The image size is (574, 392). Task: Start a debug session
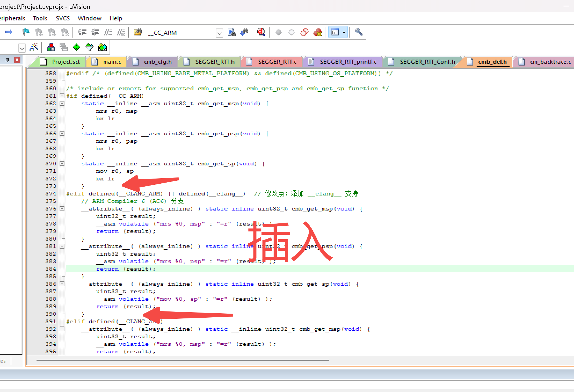(261, 32)
